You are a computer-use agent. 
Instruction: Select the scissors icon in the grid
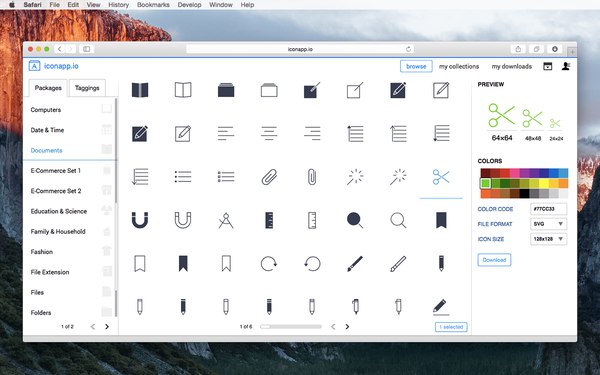pyautogui.click(x=441, y=177)
